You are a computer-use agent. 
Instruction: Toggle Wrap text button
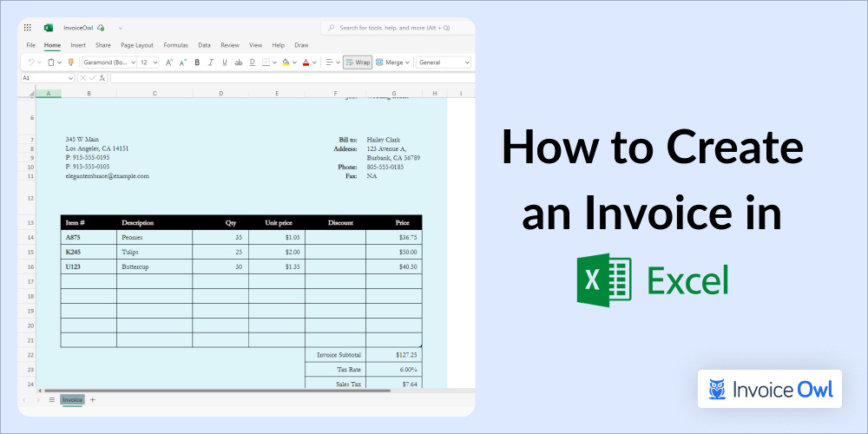pyautogui.click(x=357, y=62)
